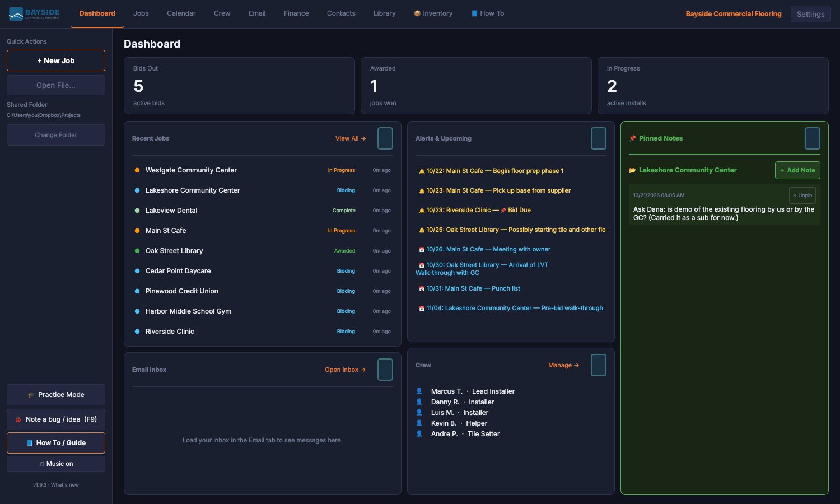Image resolution: width=840 pixels, height=504 pixels.
Task: Click the blank square button in Pinned Notes header
Action: pyautogui.click(x=813, y=138)
